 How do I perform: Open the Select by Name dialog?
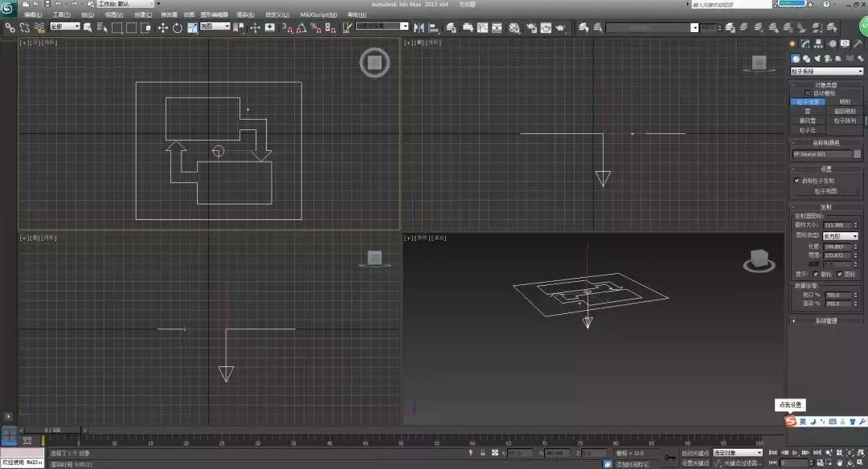(x=102, y=27)
